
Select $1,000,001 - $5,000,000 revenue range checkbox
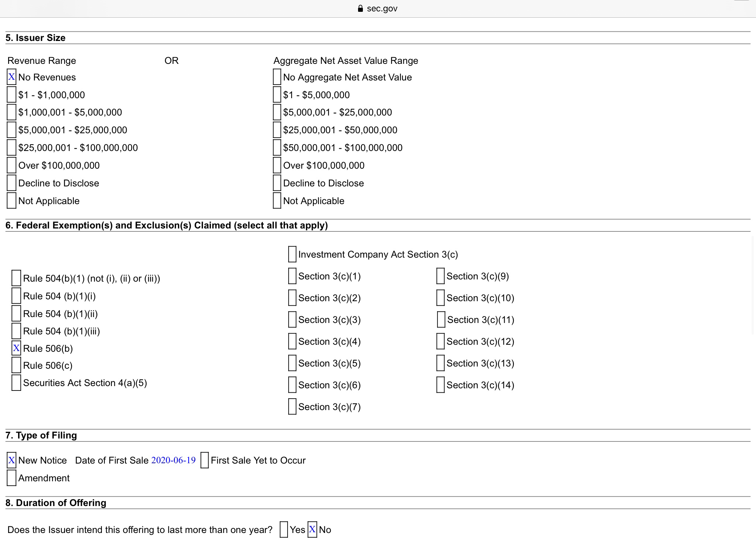point(11,112)
